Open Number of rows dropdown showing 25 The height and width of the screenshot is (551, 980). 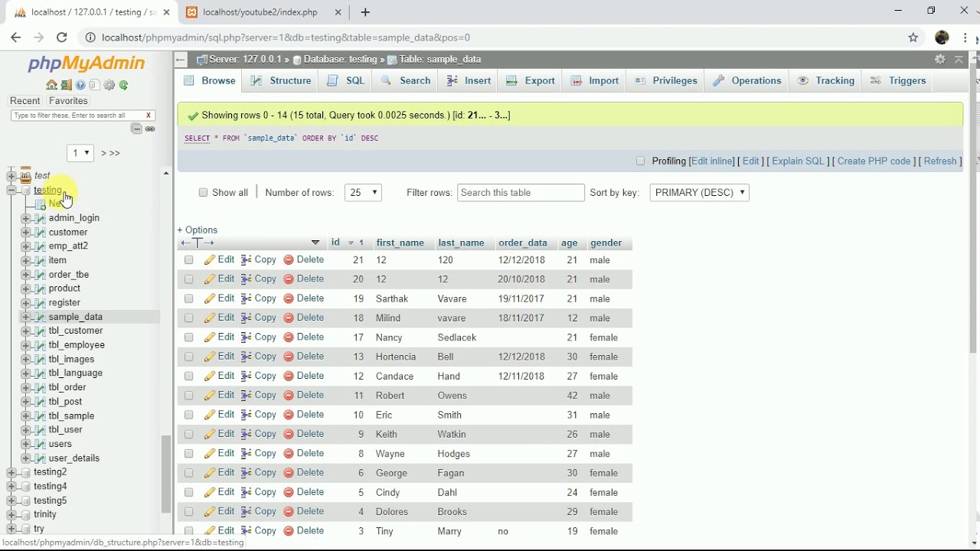click(x=364, y=193)
